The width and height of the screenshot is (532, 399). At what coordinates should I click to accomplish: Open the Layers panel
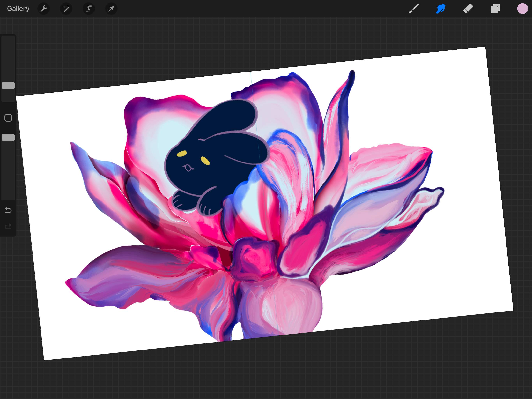point(495,9)
